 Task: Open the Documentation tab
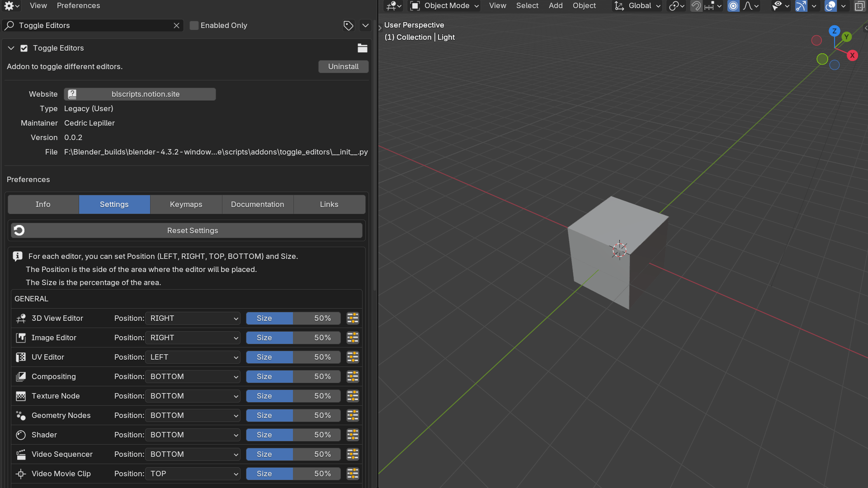(258, 204)
